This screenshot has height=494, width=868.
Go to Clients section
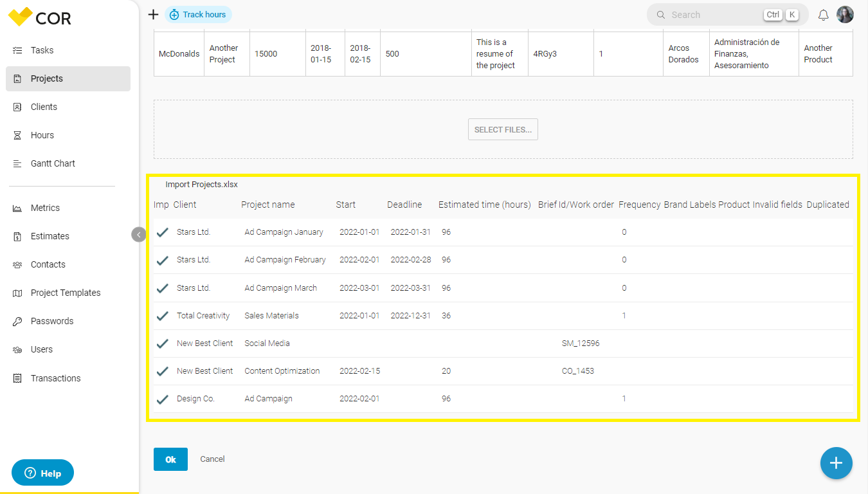tap(44, 107)
